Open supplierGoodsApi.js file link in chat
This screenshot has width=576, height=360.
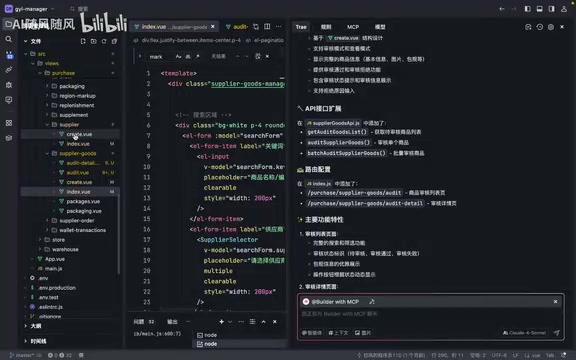pos(333,123)
